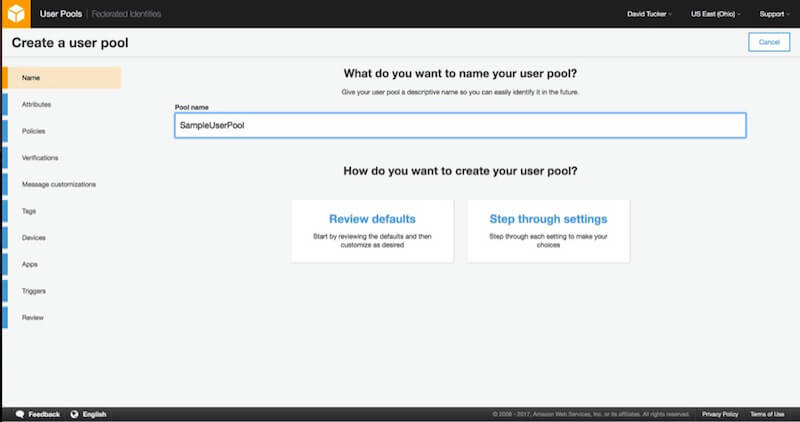Click the orange AWS cube logo

tap(15, 14)
